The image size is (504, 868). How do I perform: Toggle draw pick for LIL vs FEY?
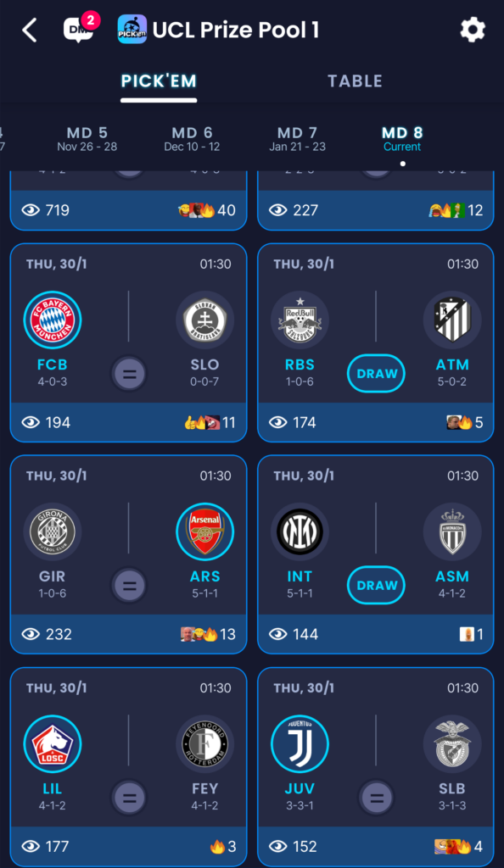pos(129,798)
